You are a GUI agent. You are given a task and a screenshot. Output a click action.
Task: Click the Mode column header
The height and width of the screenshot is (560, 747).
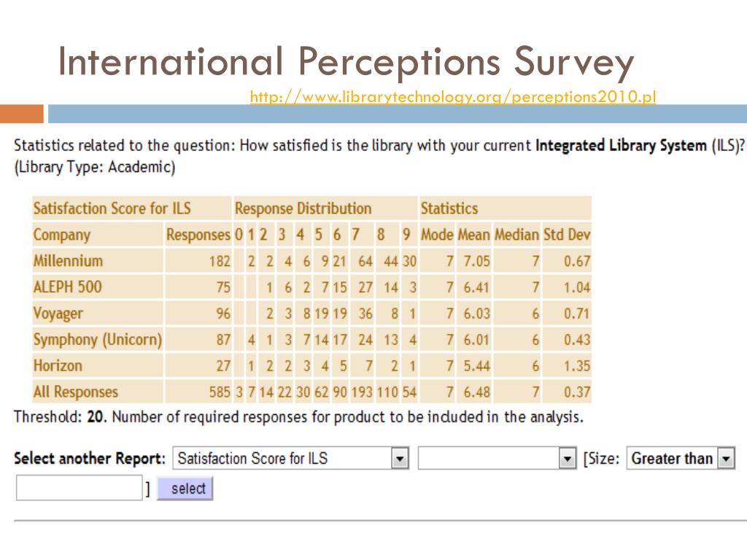(436, 235)
